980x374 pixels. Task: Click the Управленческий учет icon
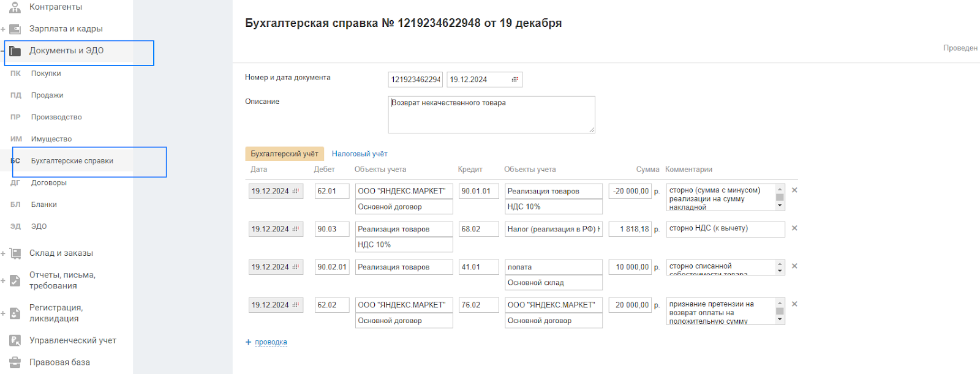tap(15, 340)
